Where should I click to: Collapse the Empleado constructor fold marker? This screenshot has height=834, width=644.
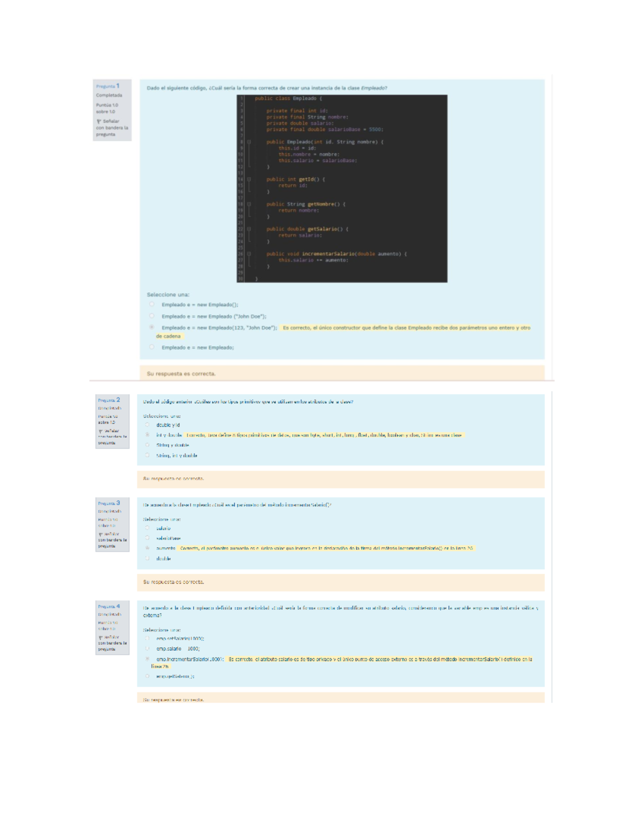point(249,142)
